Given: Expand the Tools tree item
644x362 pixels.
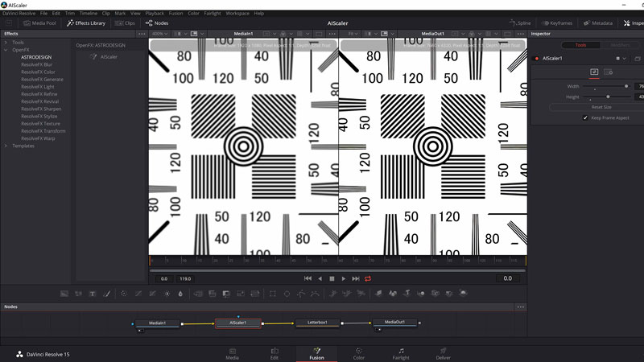Looking at the screenshot, I should point(7,43).
